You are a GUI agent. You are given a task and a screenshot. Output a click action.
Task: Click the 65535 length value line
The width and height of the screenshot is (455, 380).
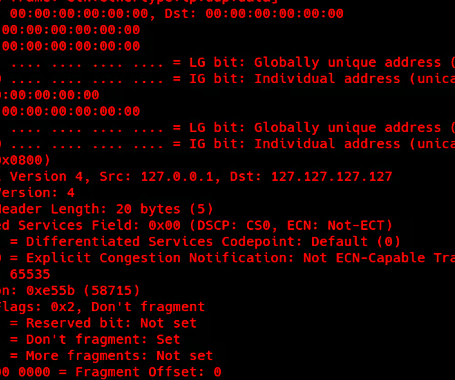pos(30,274)
